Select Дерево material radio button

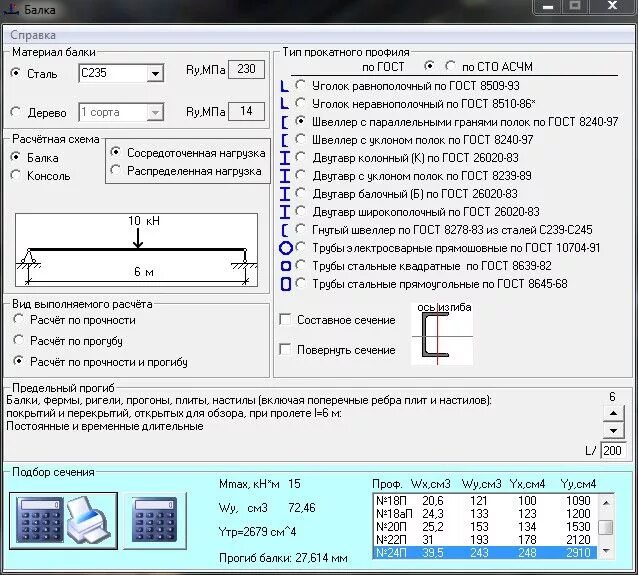(15, 112)
